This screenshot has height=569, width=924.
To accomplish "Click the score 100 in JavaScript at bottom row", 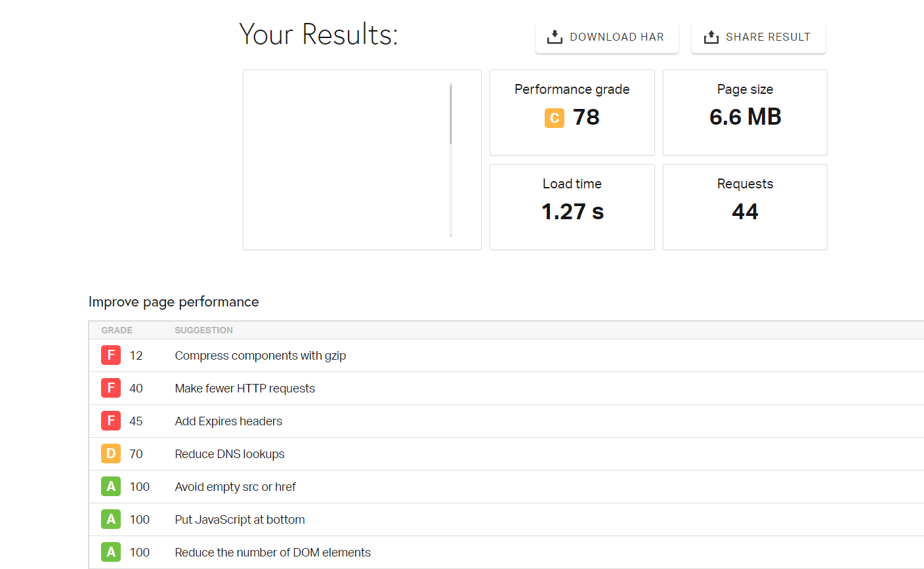I will (139, 519).
